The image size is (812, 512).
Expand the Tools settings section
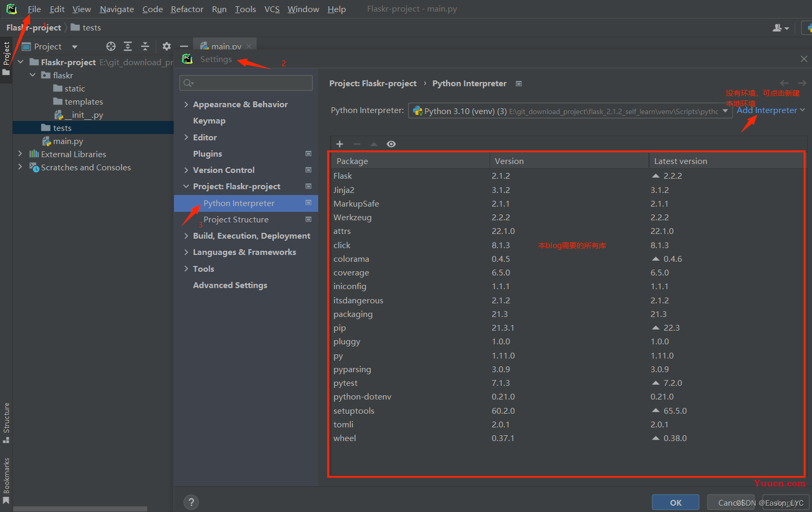coord(186,269)
